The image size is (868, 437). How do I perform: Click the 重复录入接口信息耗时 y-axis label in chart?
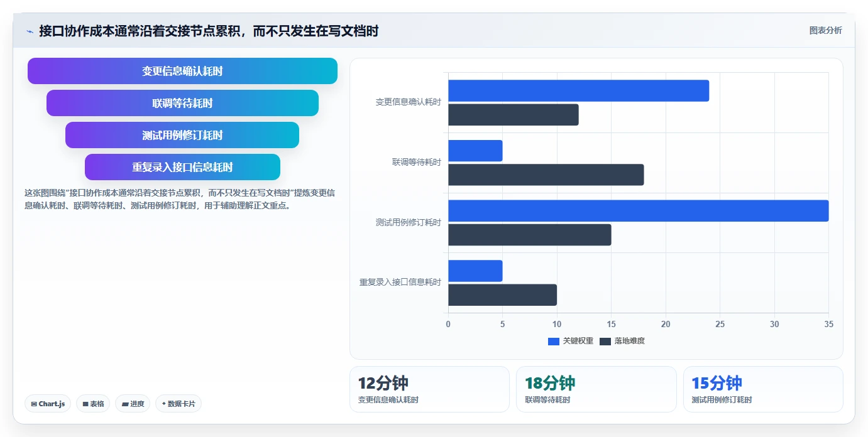pyautogui.click(x=400, y=283)
